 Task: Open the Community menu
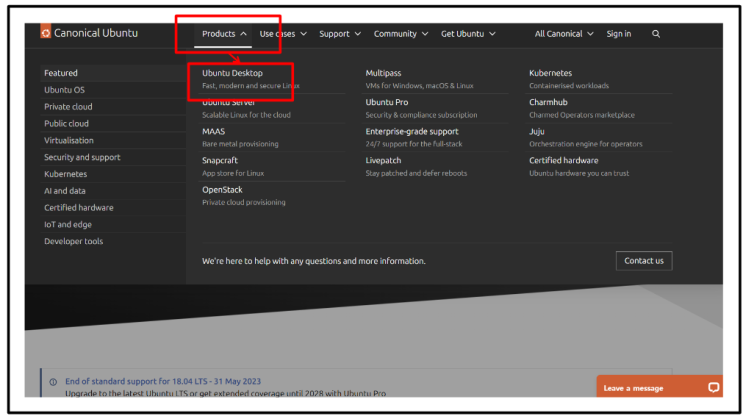coord(400,34)
